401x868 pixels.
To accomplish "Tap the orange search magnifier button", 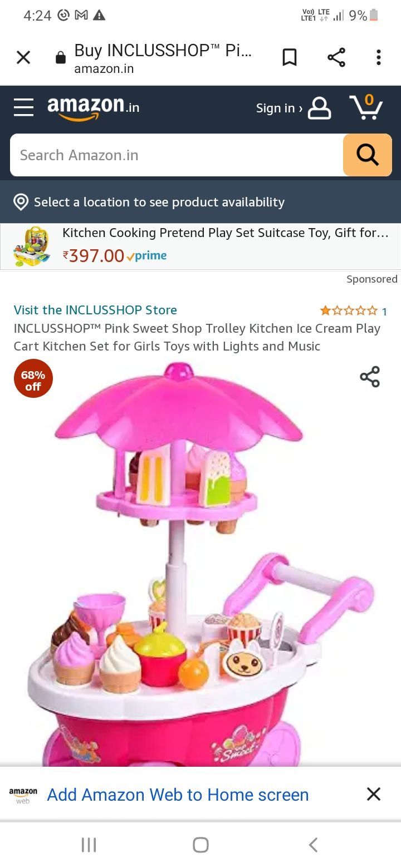I will (368, 155).
